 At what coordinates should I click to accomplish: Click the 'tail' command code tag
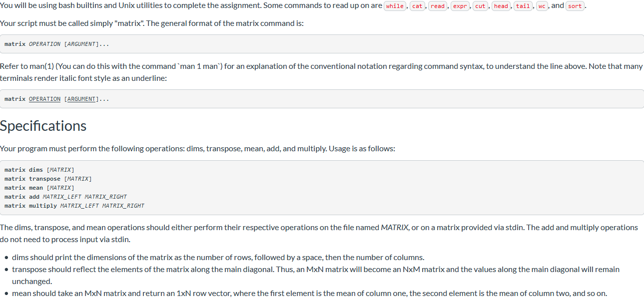(523, 6)
